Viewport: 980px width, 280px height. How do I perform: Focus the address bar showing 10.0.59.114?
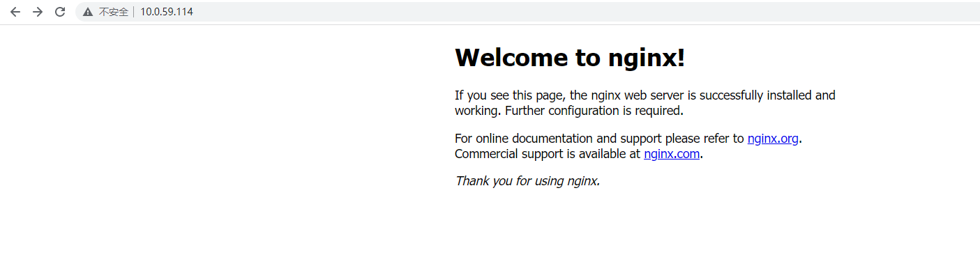[x=527, y=12]
